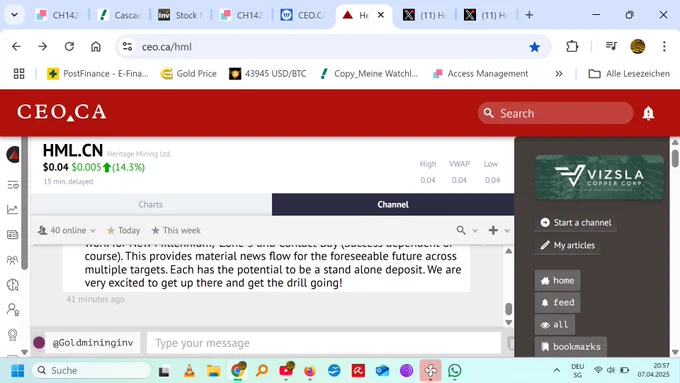The width and height of the screenshot is (680, 383).
Task: Click the left sidebar scrollbar thumb
Action: pos(24,204)
